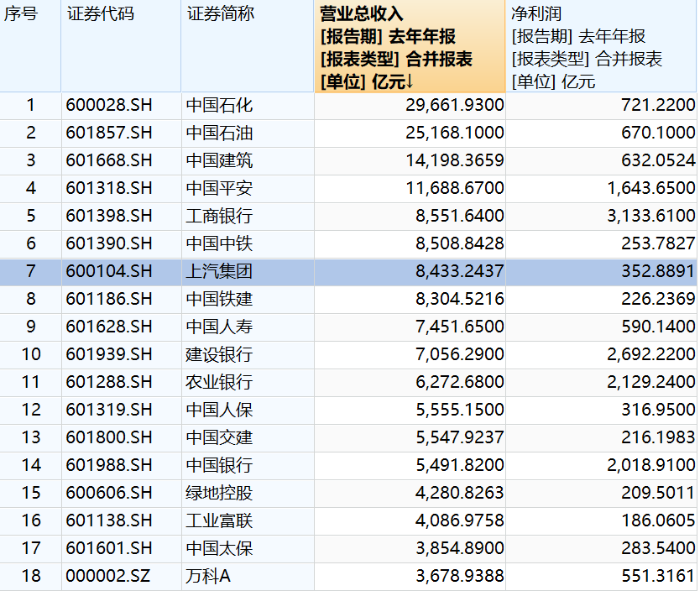Viewport: 700px width, 591px height.
Task: Click stock code 601668.SH
Action: pyautogui.click(x=109, y=160)
